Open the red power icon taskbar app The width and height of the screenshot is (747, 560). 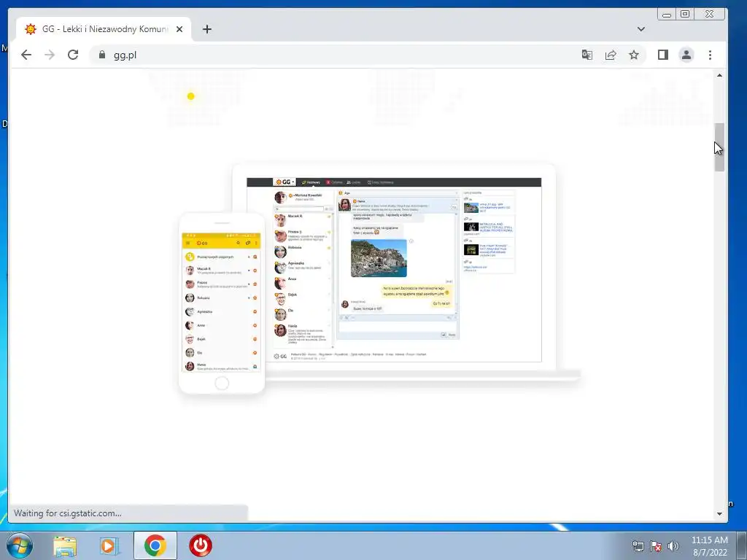[x=201, y=545]
